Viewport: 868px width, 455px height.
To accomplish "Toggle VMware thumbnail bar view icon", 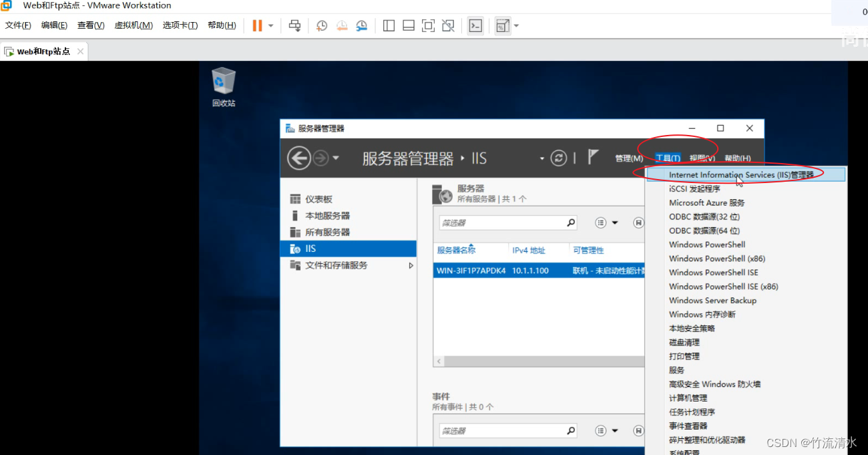I will tap(409, 26).
